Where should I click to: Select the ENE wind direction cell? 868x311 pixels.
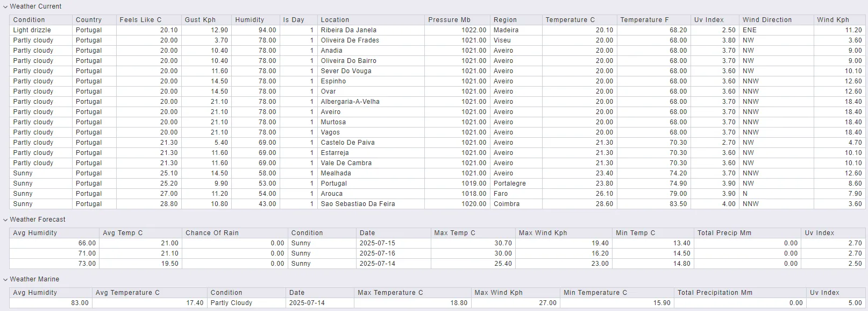(777, 30)
